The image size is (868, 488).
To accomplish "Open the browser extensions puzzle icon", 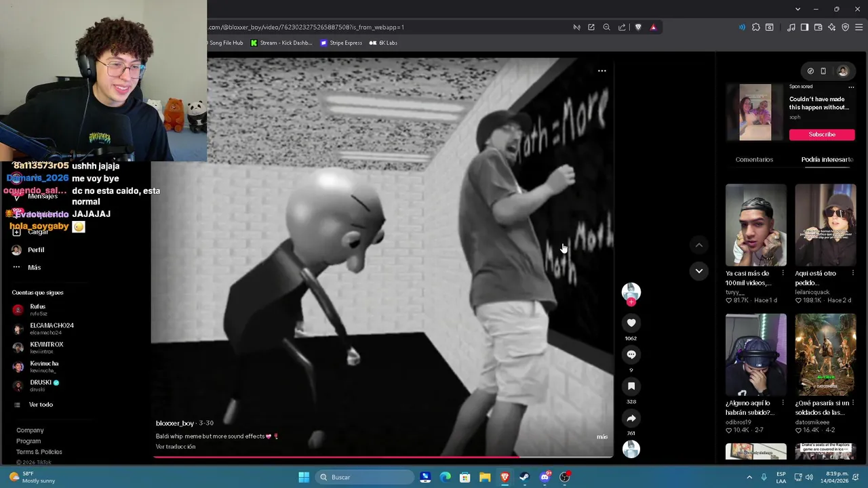I will point(755,27).
